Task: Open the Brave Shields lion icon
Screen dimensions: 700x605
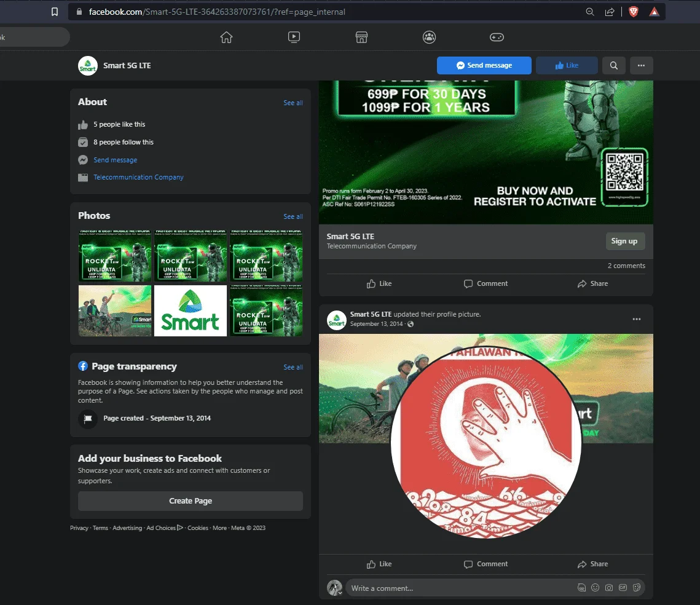Action: 633,12
